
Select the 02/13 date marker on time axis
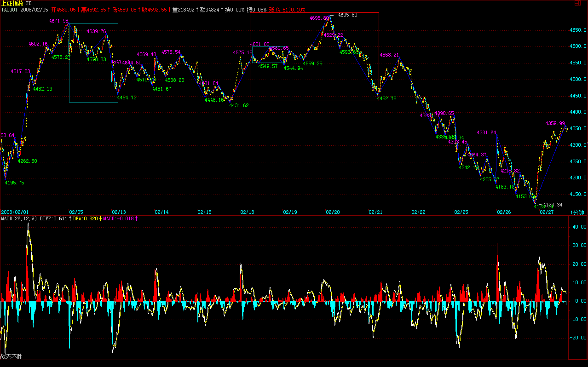pyautogui.click(x=119, y=212)
